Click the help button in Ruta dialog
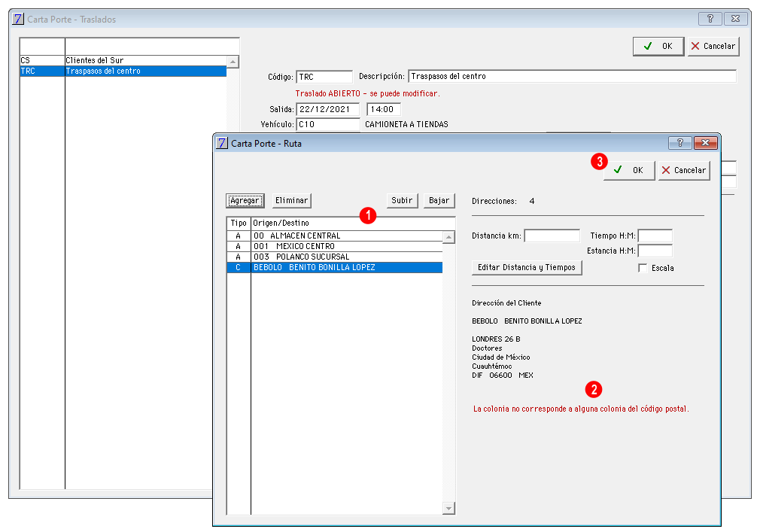Viewport: 757px width, 532px height. [x=679, y=143]
